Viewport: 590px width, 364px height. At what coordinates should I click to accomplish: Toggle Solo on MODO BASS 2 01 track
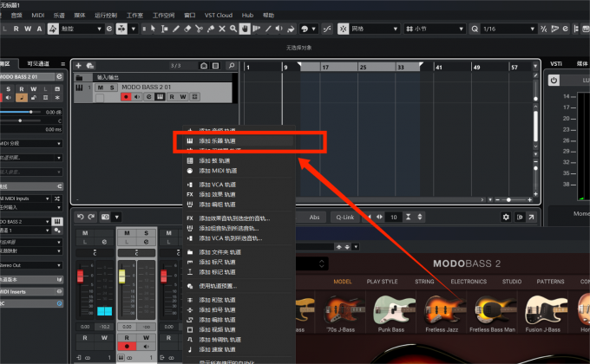pyautogui.click(x=112, y=88)
